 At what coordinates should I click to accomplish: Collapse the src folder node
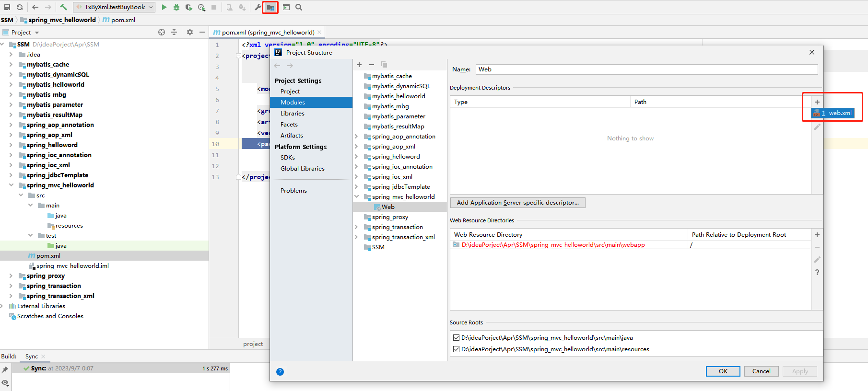21,195
